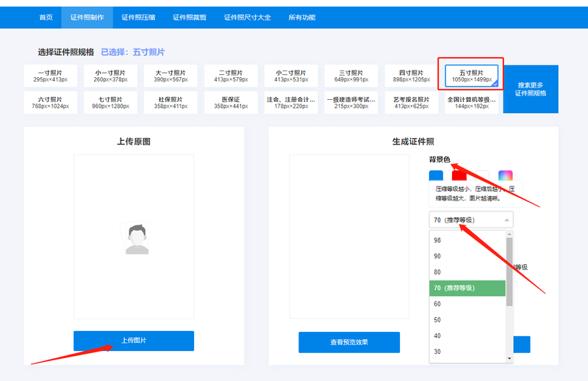Choose 小一寸照片 size
The height and width of the screenshot is (381, 588).
click(111, 76)
